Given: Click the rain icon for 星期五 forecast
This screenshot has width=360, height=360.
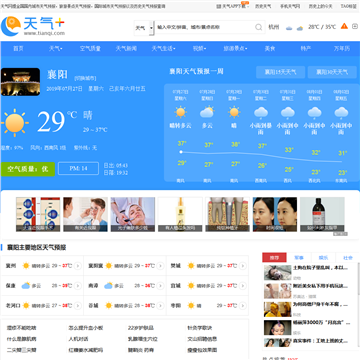Looking at the screenshot, I should (x=341, y=113).
